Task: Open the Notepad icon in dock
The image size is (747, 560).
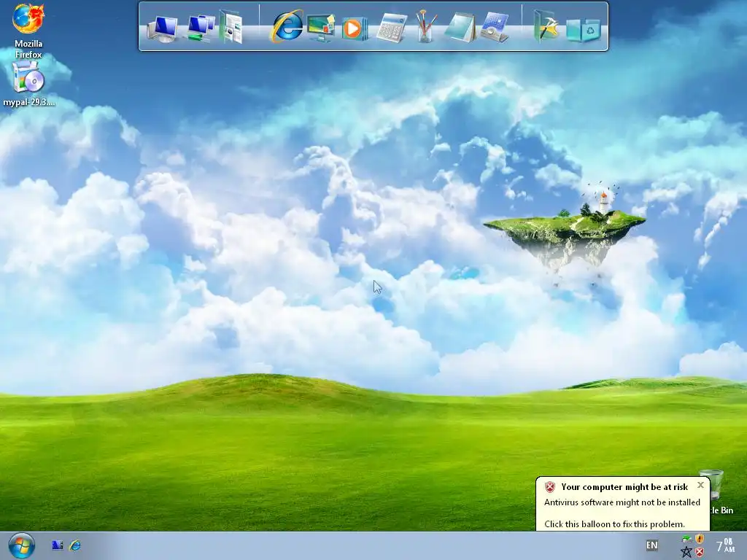Action: tap(460, 28)
